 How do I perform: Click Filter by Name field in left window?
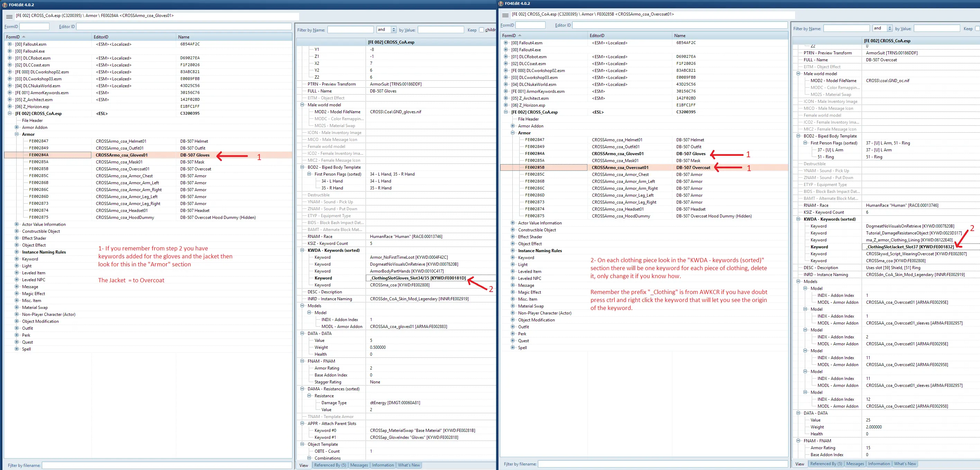point(350,30)
